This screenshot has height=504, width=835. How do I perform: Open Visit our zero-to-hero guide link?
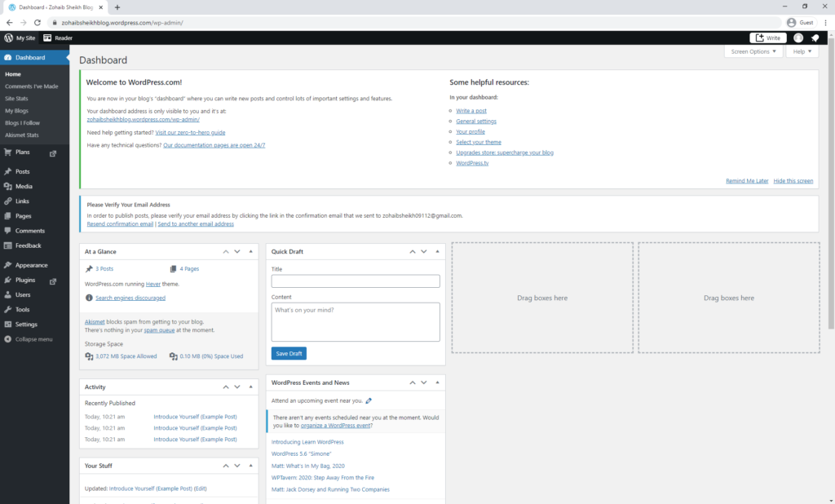pyautogui.click(x=190, y=133)
